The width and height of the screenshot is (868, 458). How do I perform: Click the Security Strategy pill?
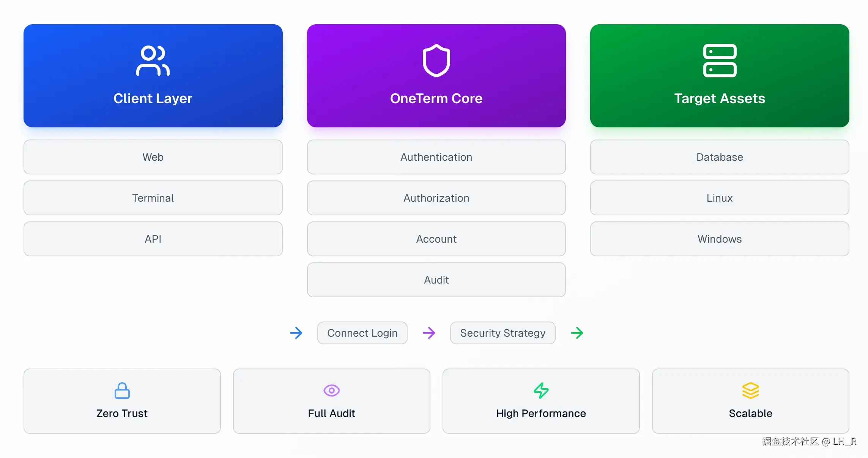coord(503,333)
